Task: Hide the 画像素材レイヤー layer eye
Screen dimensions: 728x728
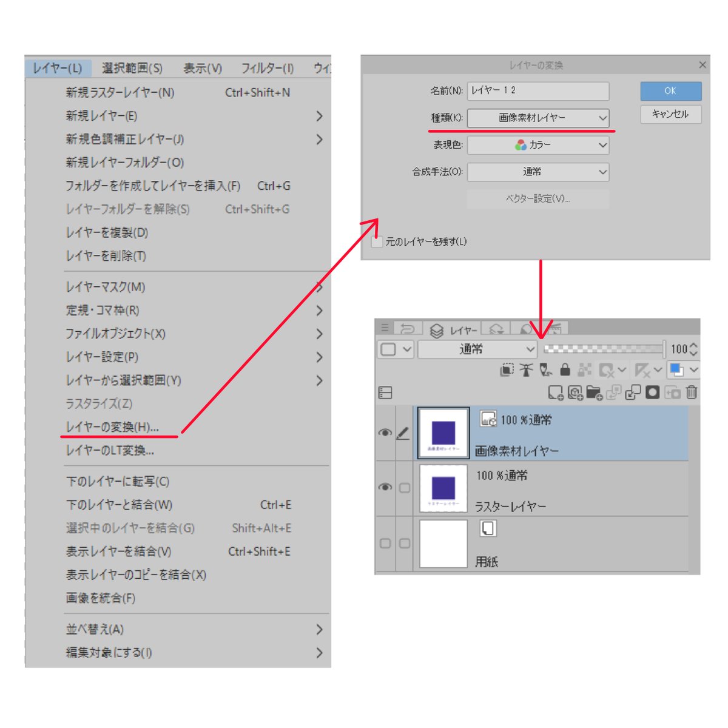Action: (385, 433)
